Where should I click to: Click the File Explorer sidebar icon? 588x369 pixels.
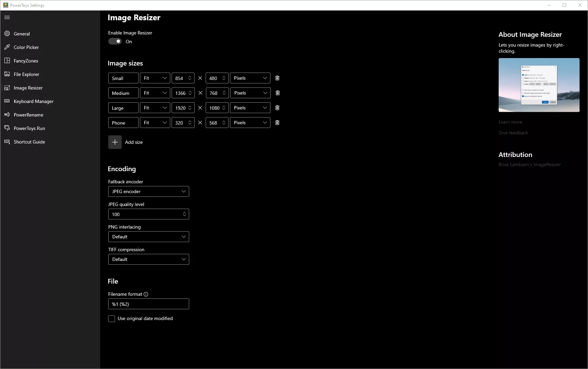pyautogui.click(x=7, y=74)
